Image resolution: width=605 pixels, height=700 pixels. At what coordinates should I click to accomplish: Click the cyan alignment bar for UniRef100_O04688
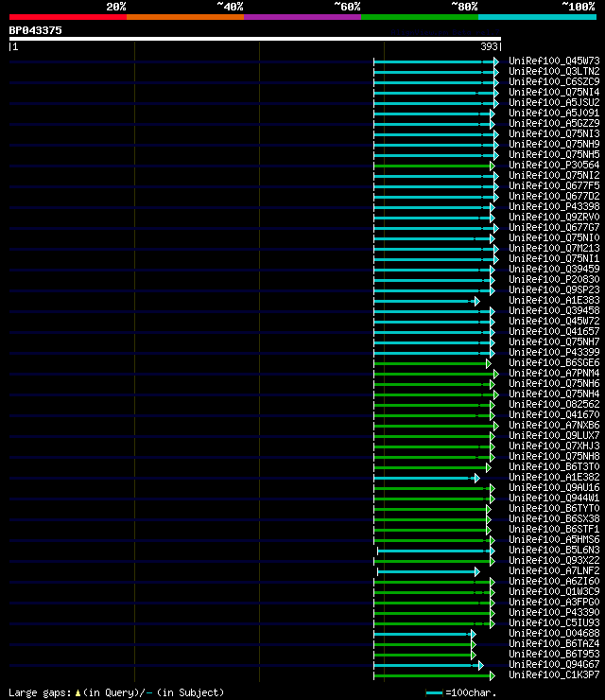point(424,635)
